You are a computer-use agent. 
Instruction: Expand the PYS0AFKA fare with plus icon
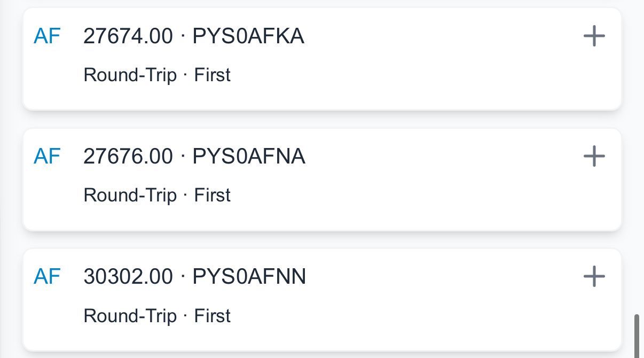click(x=594, y=36)
